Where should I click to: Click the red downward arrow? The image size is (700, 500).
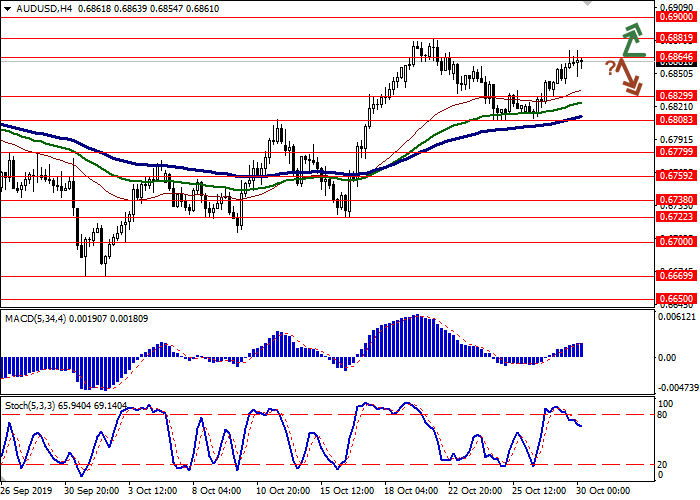[629, 77]
